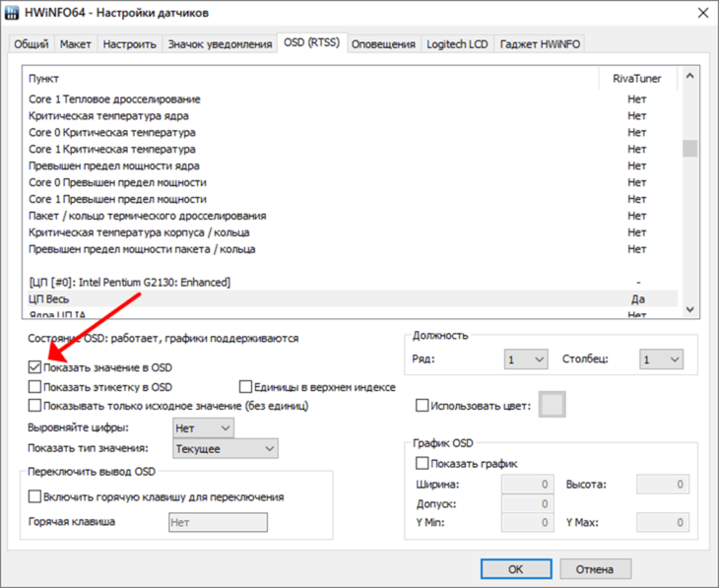Select Core 0 Превышен предел мощности row

pos(353,182)
